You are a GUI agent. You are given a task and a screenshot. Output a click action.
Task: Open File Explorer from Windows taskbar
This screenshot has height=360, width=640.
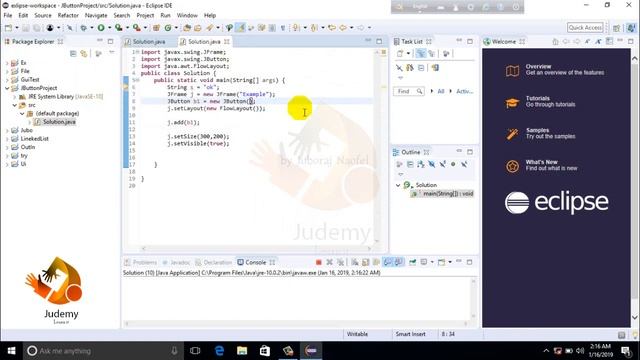(x=242, y=351)
